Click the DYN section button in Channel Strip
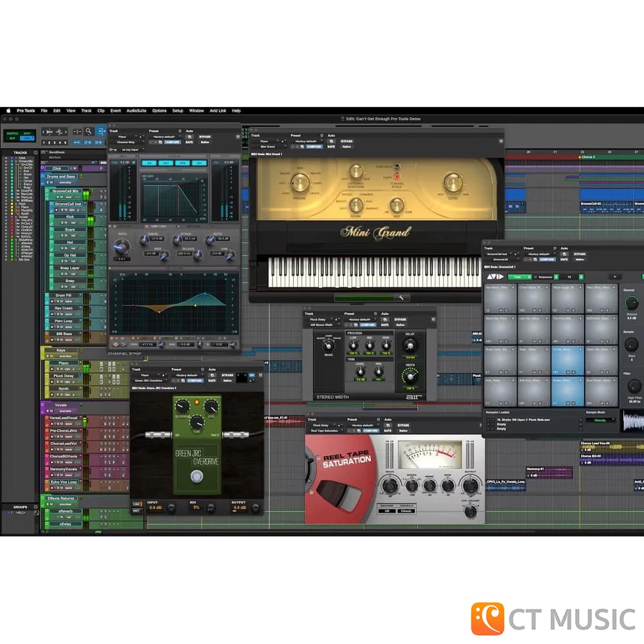The height and width of the screenshot is (644, 644). 182,163
